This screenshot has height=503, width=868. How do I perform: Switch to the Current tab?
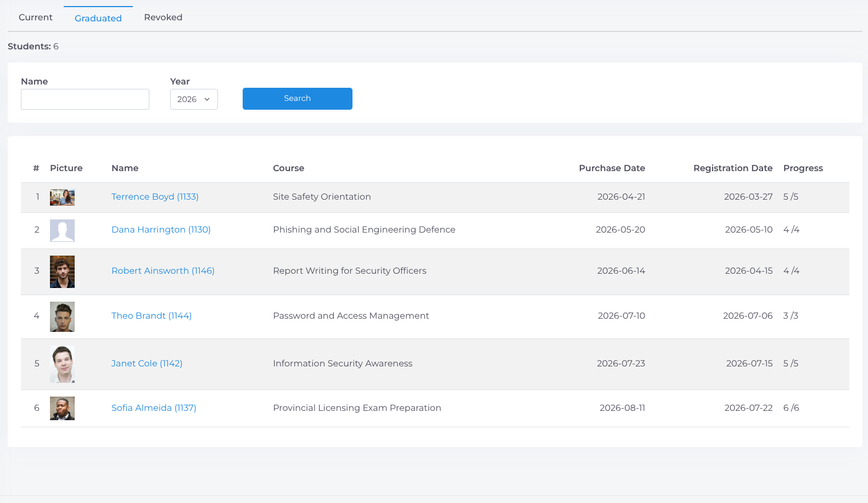coord(36,18)
